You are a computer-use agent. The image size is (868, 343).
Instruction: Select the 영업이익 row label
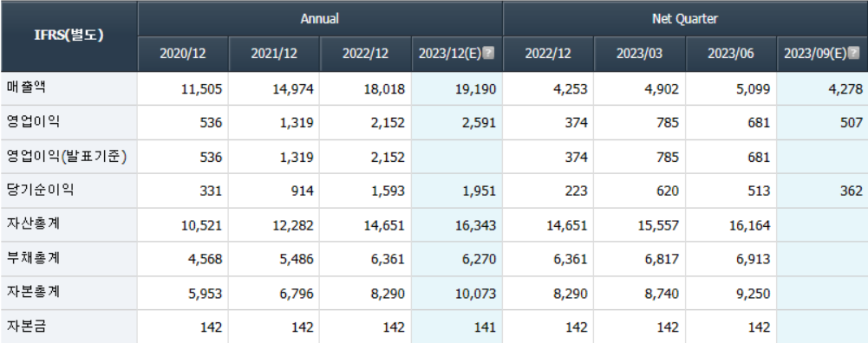point(33,122)
